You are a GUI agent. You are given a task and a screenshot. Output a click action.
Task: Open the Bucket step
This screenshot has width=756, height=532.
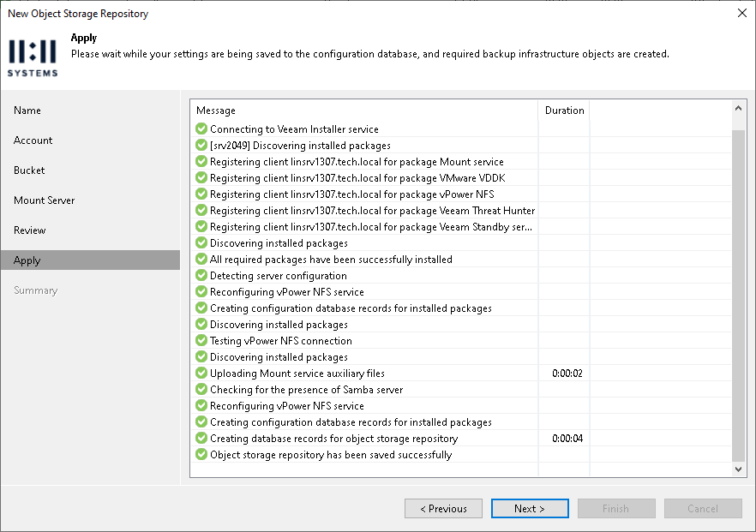tap(29, 170)
